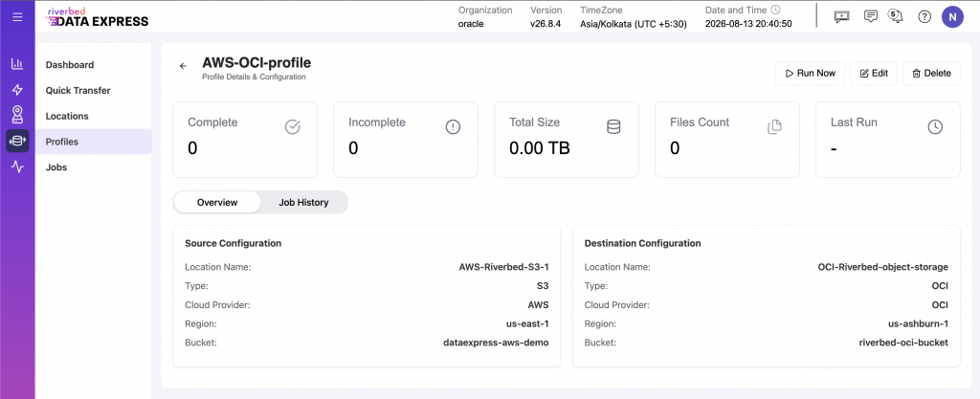980x399 pixels.
Task: Click the clock icon on Last Run card
Action: 935,126
